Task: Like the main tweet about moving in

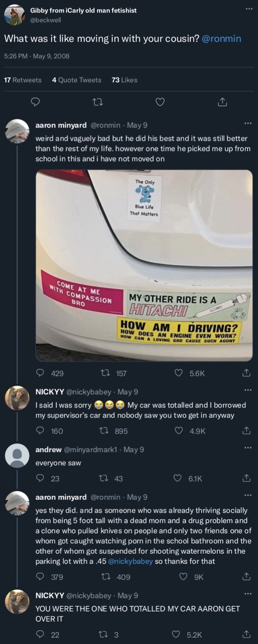Action: 160,102
